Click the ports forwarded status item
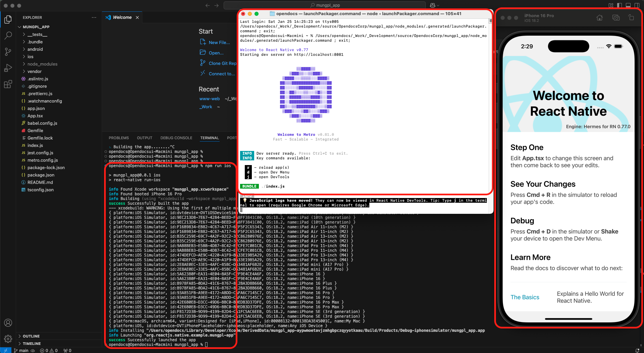This screenshot has width=644, height=353. (x=67, y=350)
